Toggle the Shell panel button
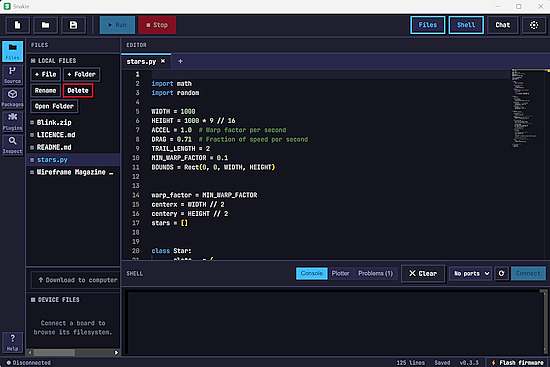550x367 pixels. point(466,25)
